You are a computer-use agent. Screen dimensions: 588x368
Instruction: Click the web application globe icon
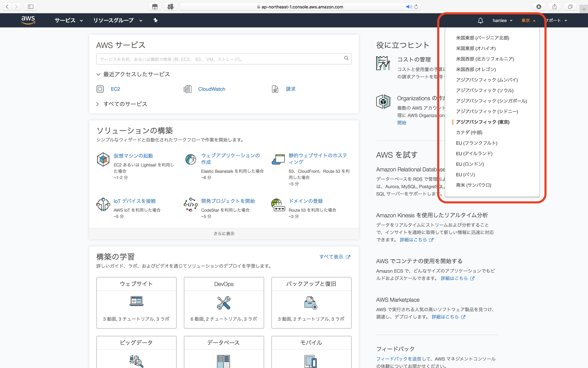(x=191, y=159)
